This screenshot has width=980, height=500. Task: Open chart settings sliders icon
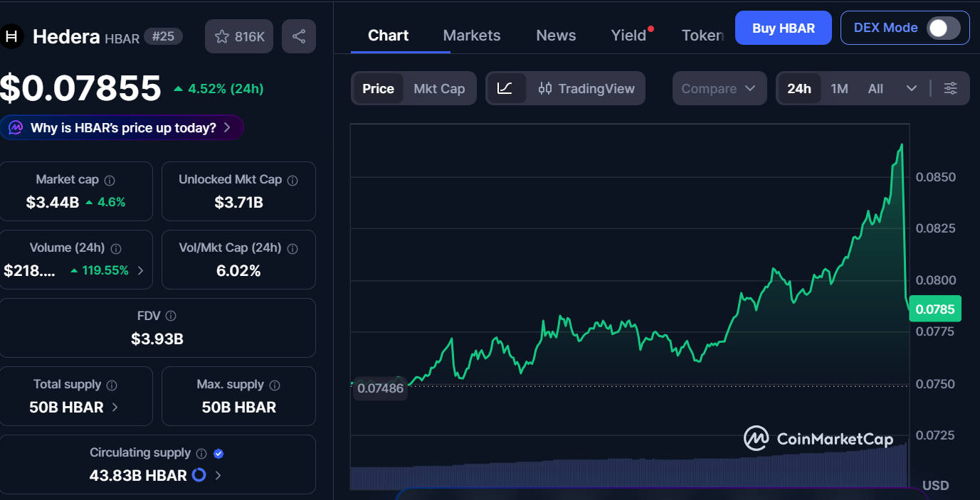coord(951,88)
